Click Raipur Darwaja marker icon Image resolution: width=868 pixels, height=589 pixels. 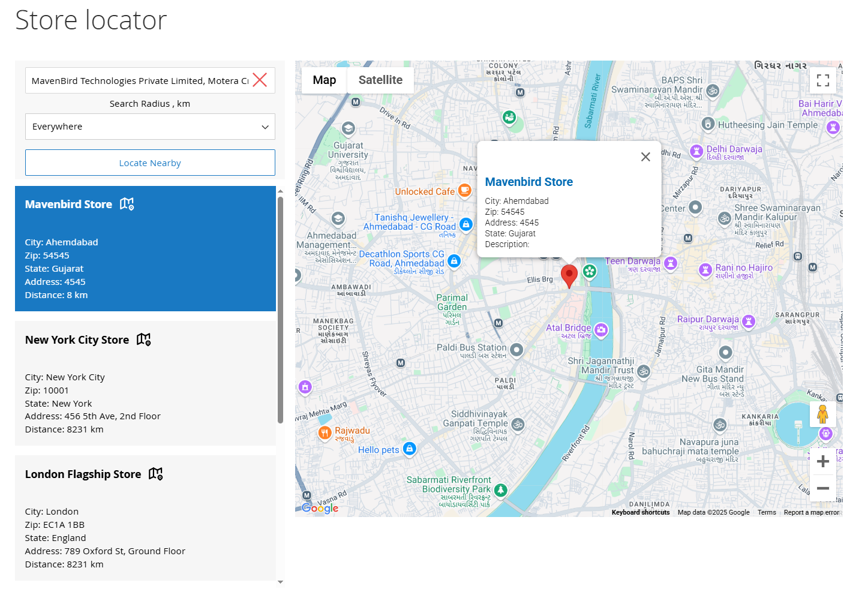[x=748, y=321]
